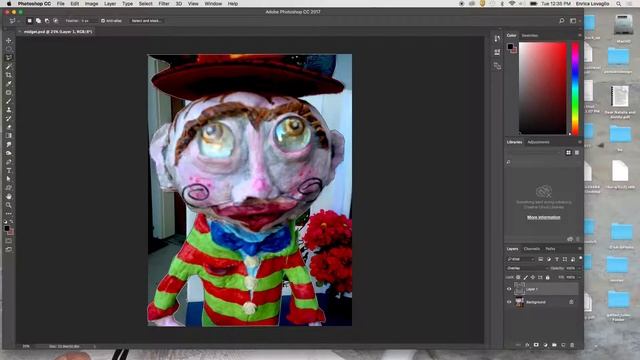The image size is (640, 360).
Task: Open the options bar search icon
Action: pos(562,20)
